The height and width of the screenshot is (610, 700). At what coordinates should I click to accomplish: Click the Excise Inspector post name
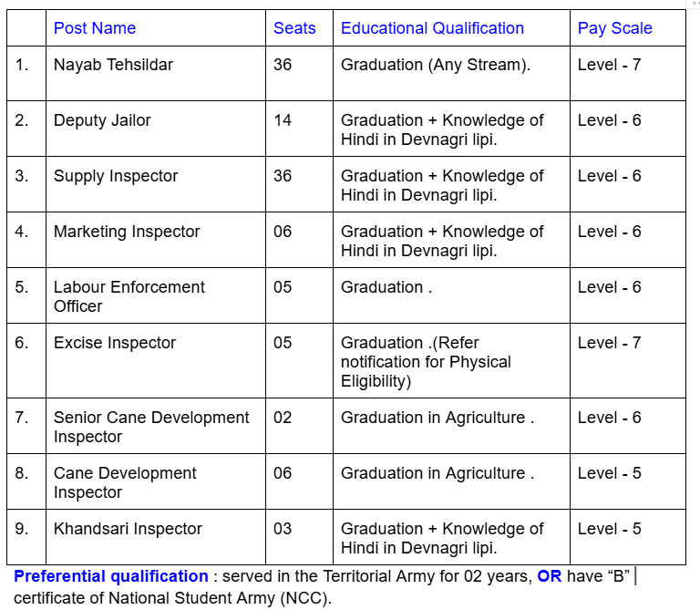click(x=115, y=343)
